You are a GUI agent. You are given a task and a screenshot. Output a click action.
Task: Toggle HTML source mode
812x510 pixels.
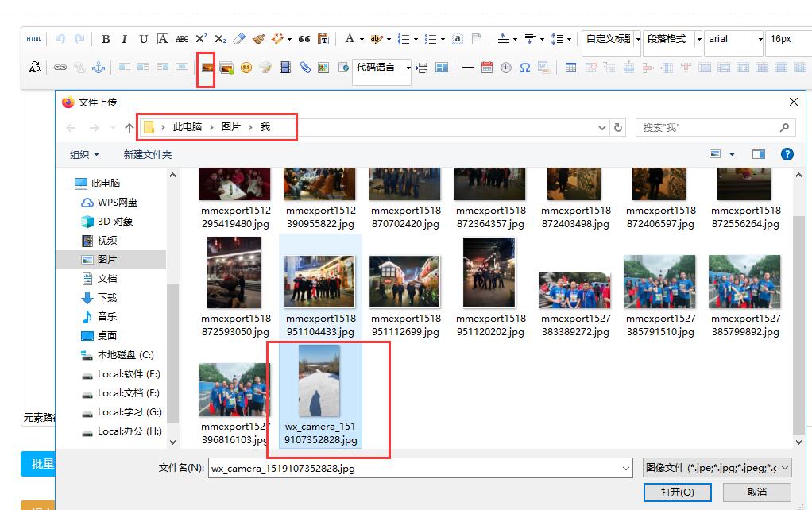tap(33, 39)
